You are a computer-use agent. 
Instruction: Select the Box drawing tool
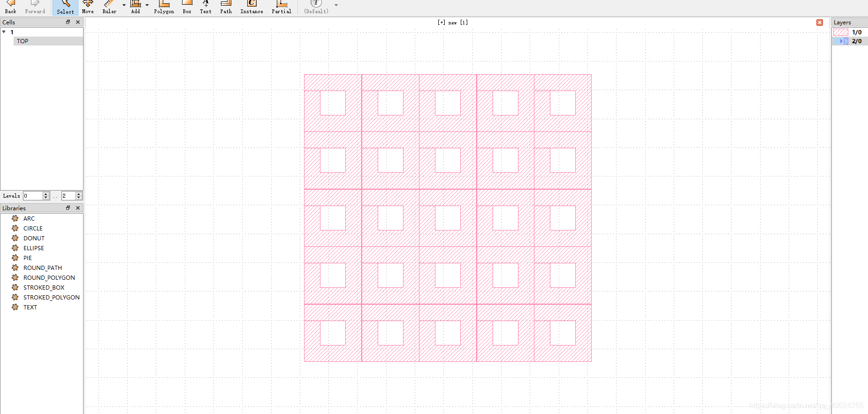point(187,7)
